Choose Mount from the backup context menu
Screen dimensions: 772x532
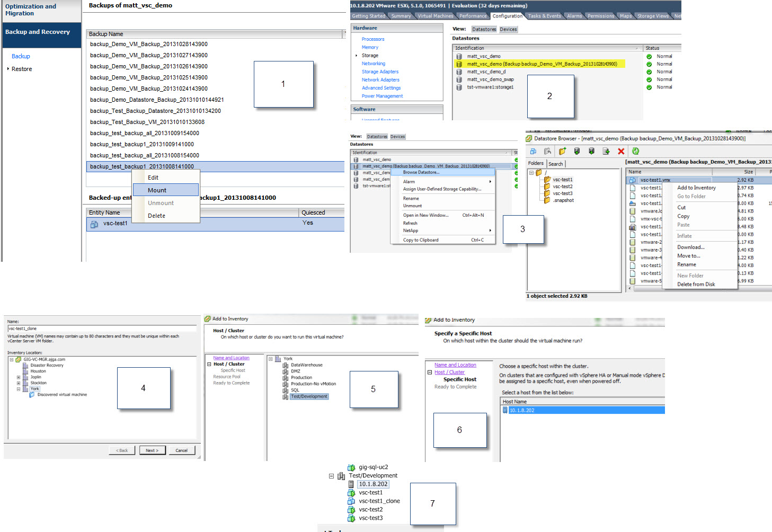point(157,190)
